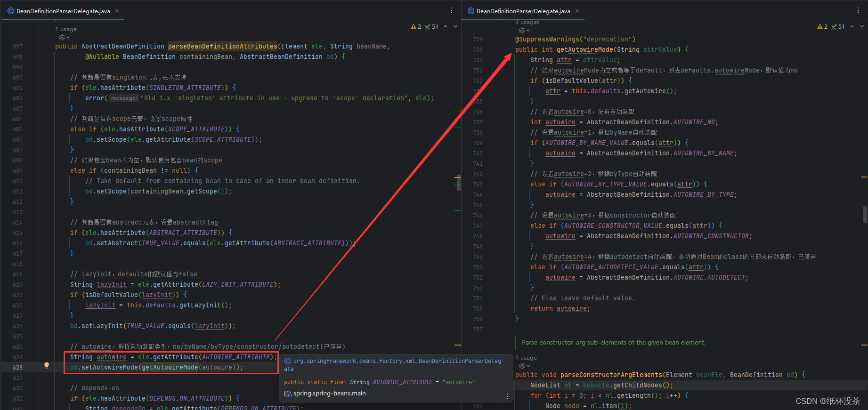Screen dimensions: 868x410
Task: Close the right BeanDefinitionParserDelegate.java tab
Action: point(577,11)
